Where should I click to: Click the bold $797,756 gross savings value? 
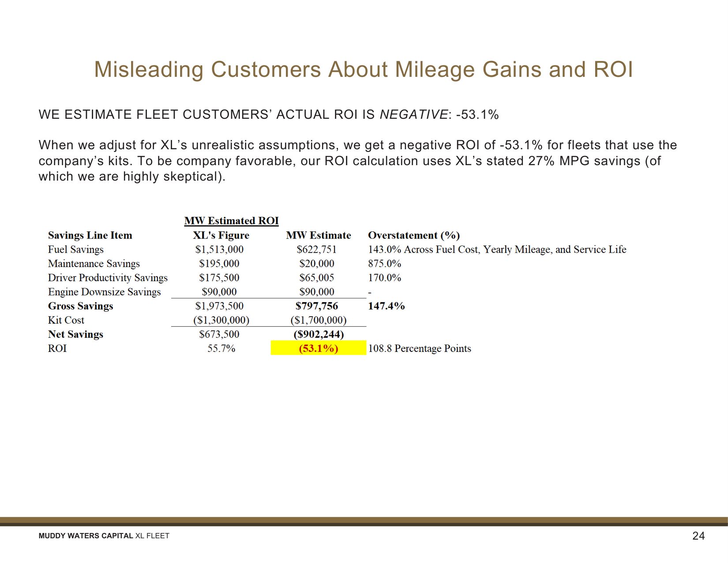pos(316,306)
